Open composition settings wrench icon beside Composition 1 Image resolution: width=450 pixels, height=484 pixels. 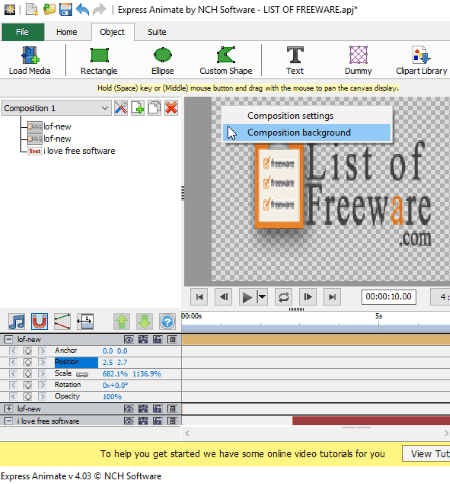click(121, 108)
